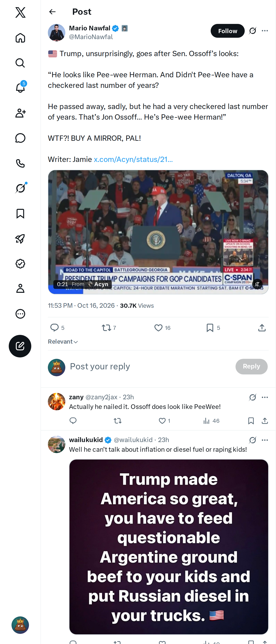Screen dimensions: 276x644
Task: Open the x.com/Acyn/status link
Action: pos(133,159)
